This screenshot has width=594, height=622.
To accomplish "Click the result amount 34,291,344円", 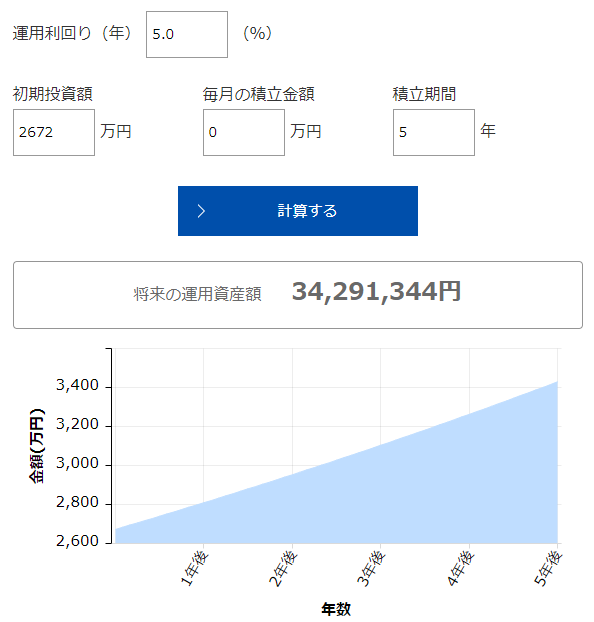I will tap(376, 292).
